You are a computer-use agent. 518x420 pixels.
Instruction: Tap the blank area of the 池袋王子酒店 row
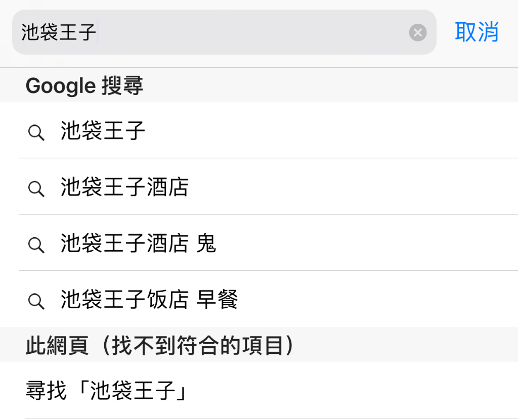(354, 187)
